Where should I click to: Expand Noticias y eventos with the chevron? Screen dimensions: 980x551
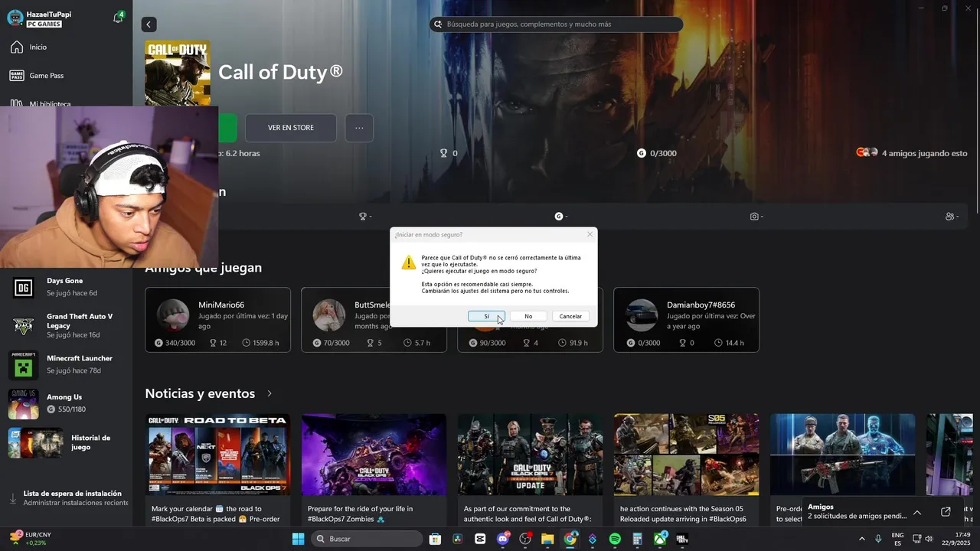pyautogui.click(x=269, y=393)
